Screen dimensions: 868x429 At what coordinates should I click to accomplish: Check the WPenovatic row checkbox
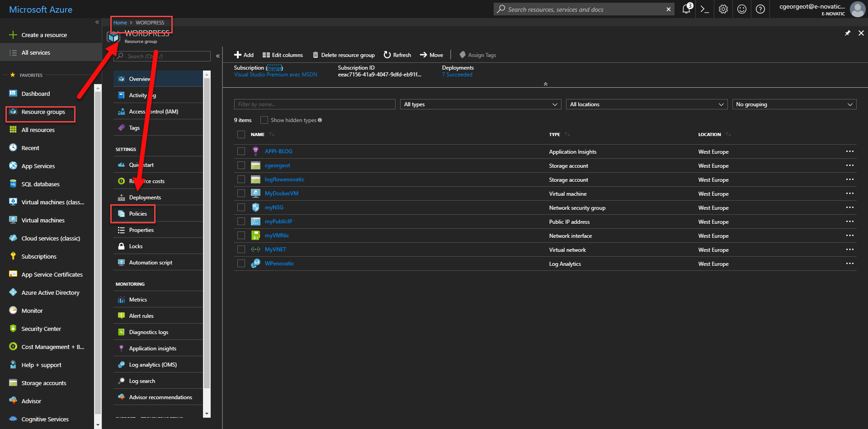pos(241,264)
